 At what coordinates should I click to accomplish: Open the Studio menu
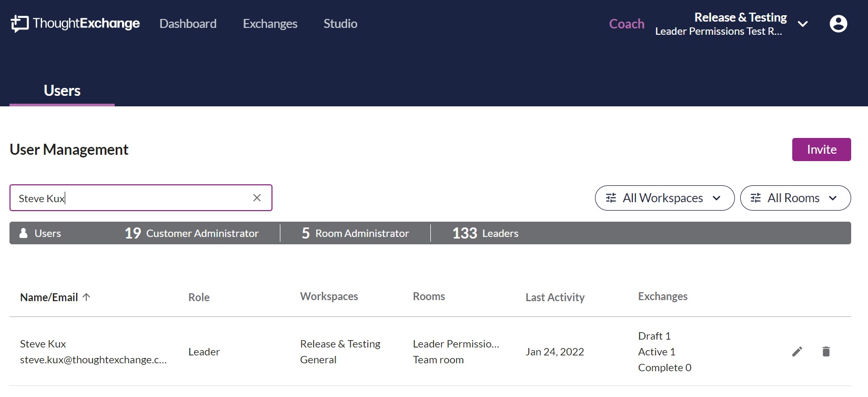(x=340, y=24)
